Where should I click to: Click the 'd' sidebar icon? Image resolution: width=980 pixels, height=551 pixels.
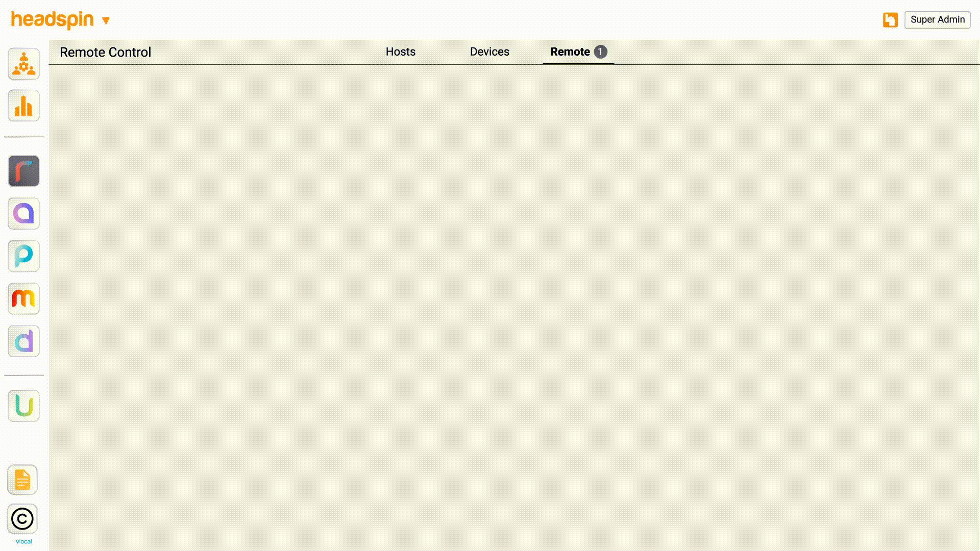[x=23, y=341]
